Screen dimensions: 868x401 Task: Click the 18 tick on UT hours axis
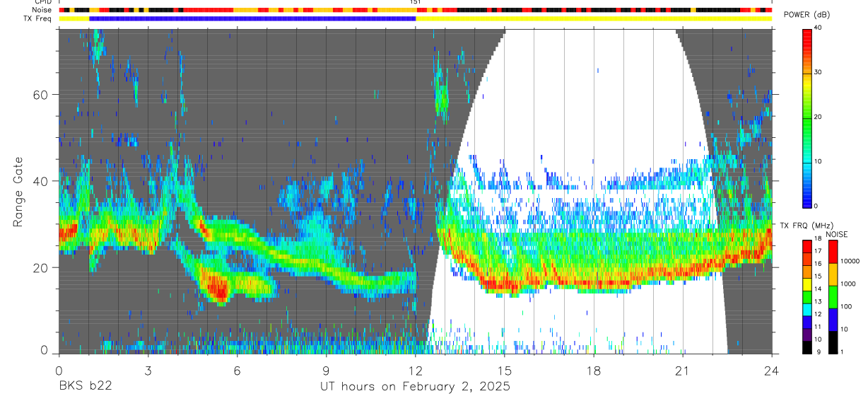pos(594,370)
